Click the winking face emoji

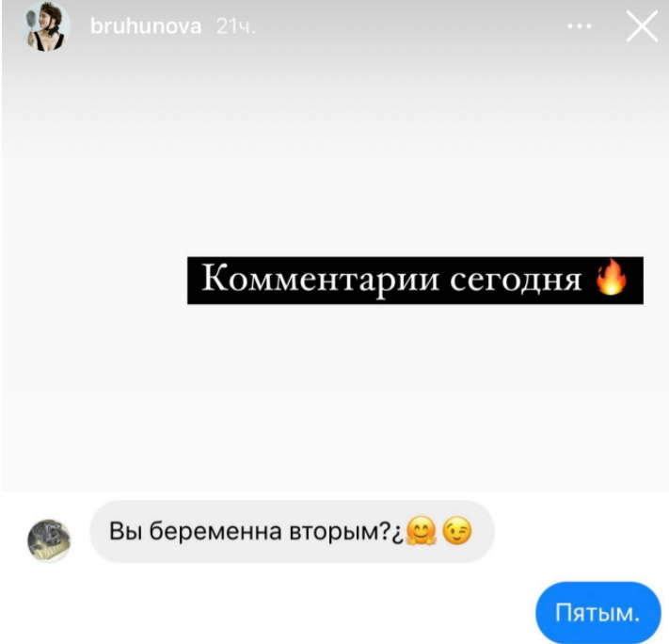tap(457, 531)
